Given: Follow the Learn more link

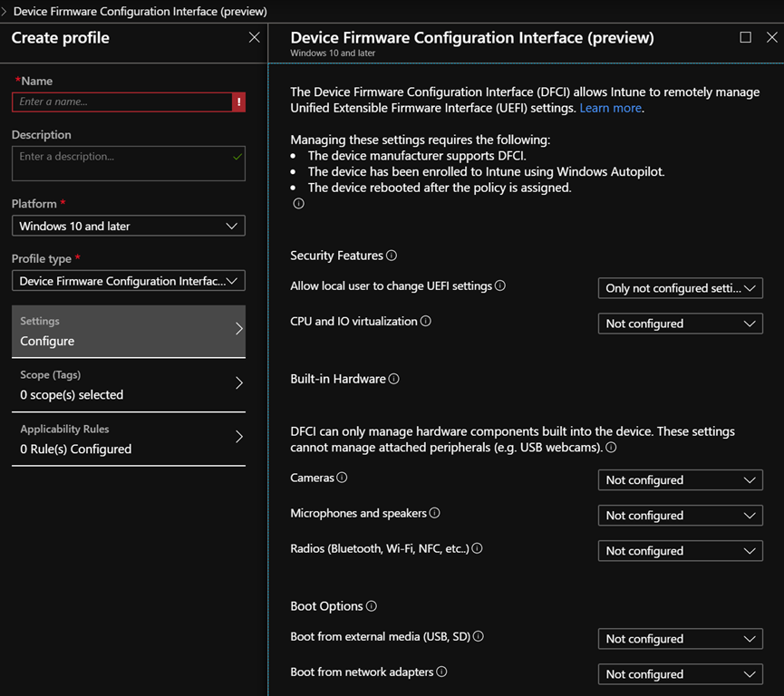Looking at the screenshot, I should pos(610,108).
